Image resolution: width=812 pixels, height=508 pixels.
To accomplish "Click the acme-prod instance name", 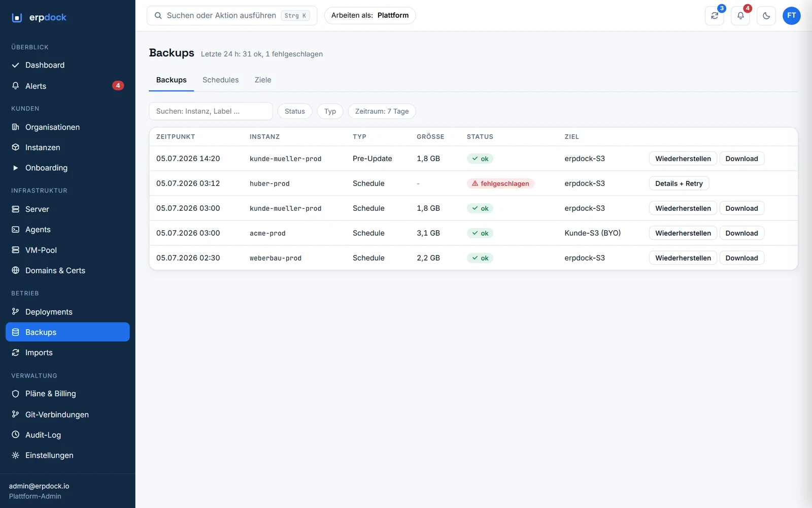I will pyautogui.click(x=267, y=234).
